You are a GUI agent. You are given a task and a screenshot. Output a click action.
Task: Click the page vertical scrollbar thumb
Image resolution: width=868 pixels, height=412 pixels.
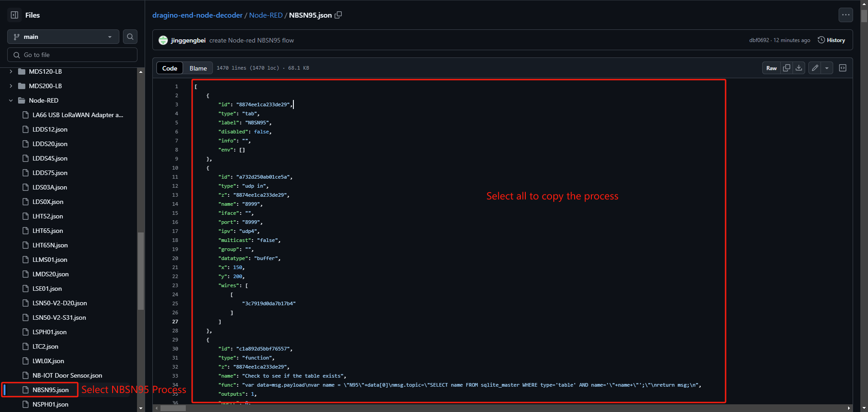tap(864, 16)
